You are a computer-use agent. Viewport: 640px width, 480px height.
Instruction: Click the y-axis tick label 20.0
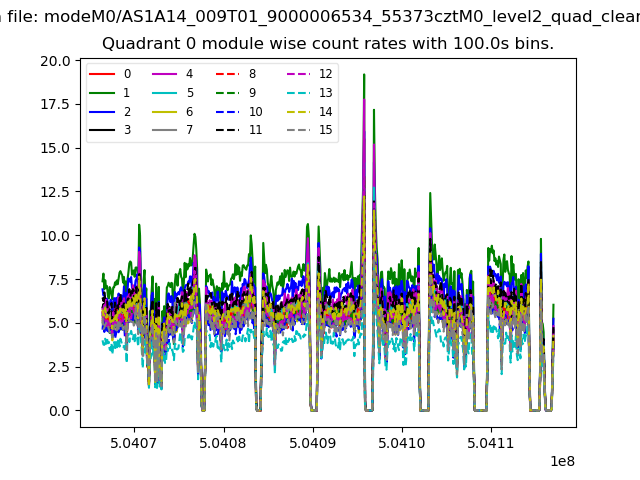pos(55,61)
